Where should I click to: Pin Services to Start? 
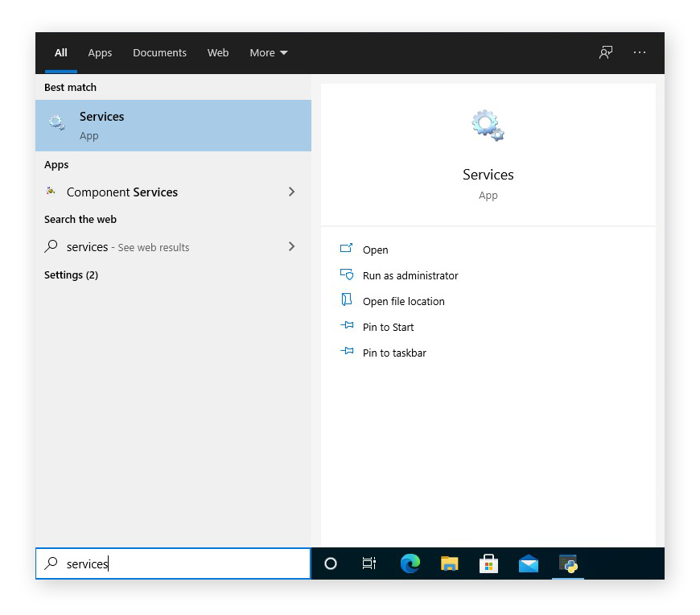tap(388, 328)
